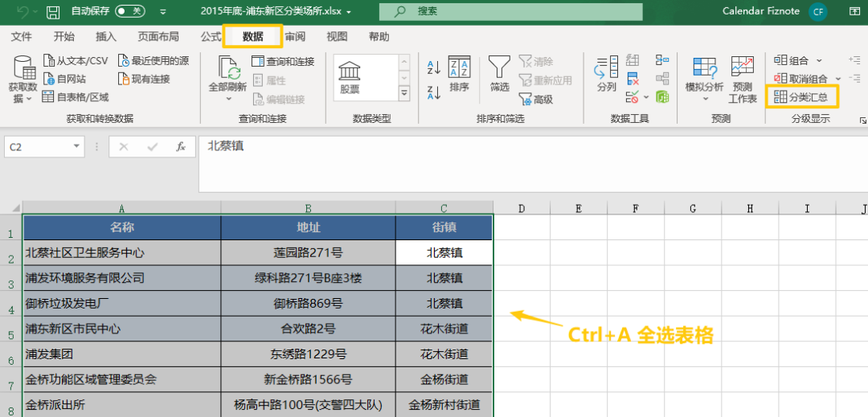
Task: Open the file name dropdown in the title bar
Action: click(x=348, y=11)
